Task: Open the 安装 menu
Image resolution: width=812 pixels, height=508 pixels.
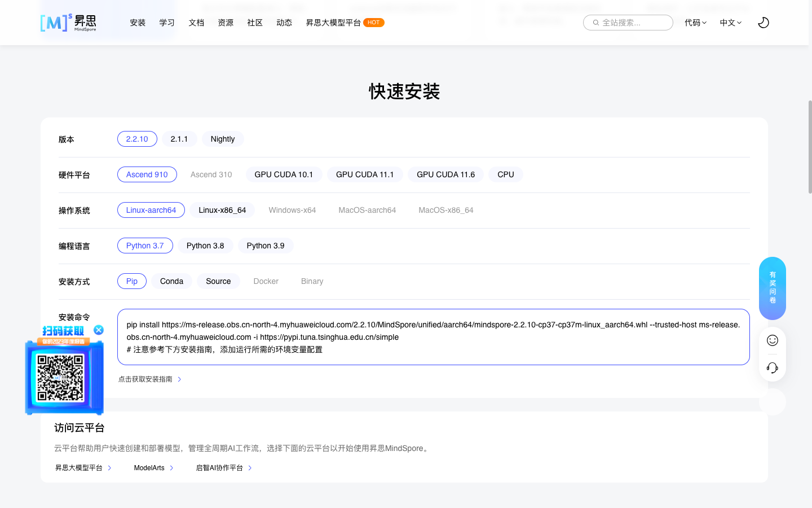Action: click(x=138, y=23)
